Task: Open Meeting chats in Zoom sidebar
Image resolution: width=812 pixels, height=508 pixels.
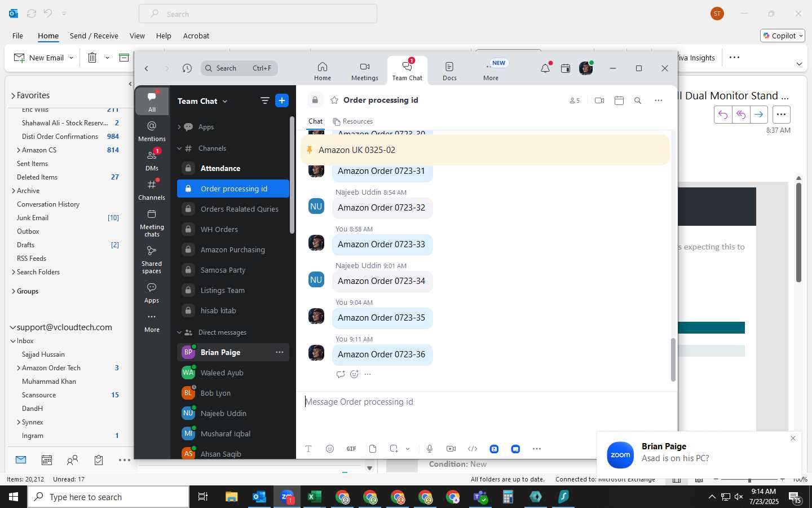Action: tap(152, 223)
